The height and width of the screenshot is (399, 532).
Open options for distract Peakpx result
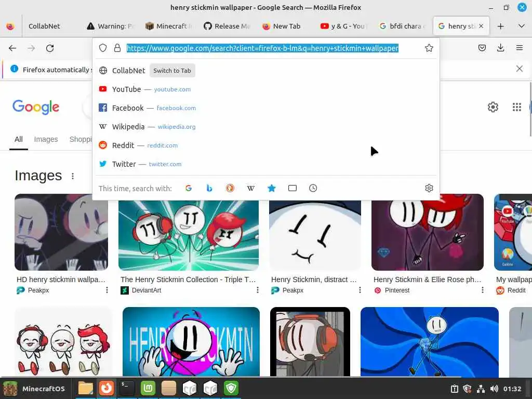coord(360,290)
